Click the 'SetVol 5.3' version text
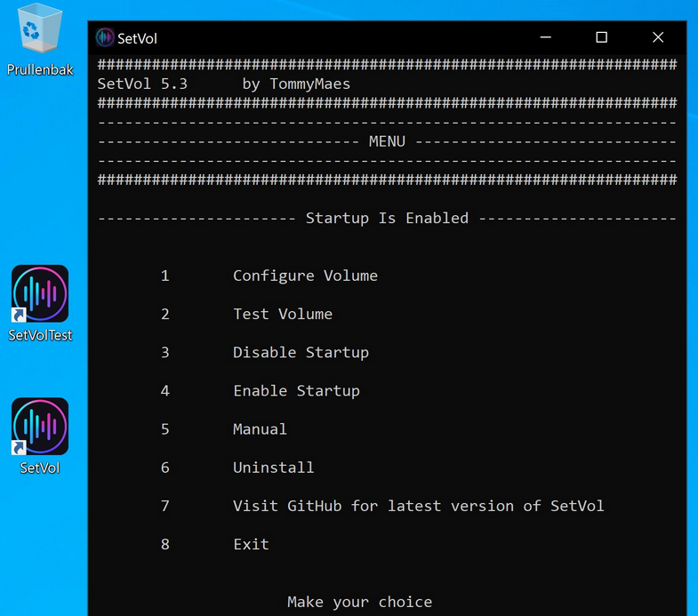The width and height of the screenshot is (698, 616). tap(142, 84)
